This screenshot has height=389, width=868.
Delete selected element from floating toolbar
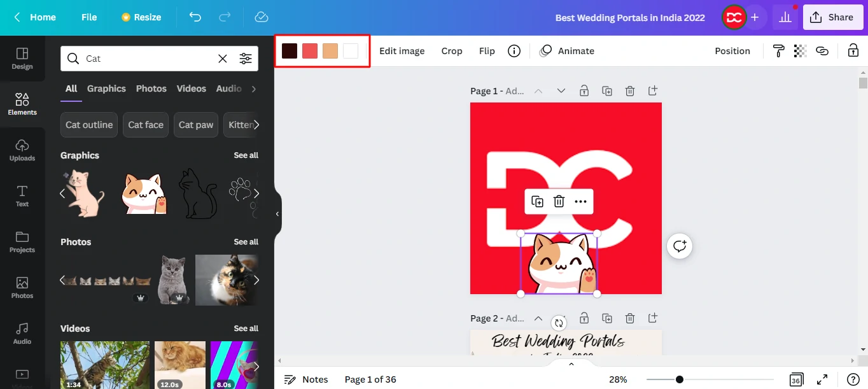coord(559,202)
